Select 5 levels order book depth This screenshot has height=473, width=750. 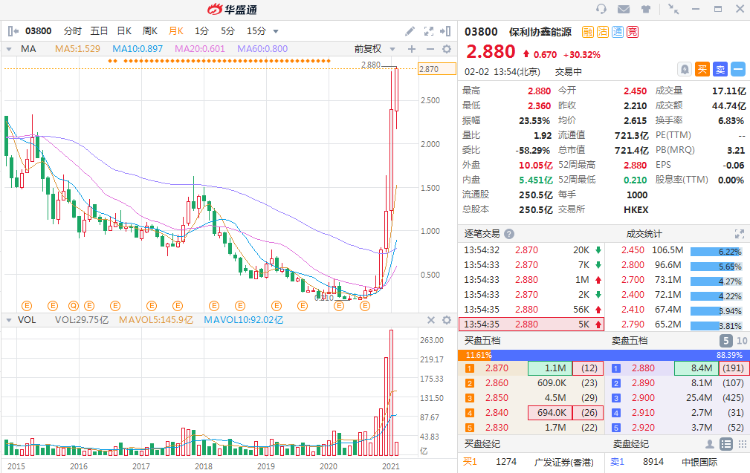[726, 341]
